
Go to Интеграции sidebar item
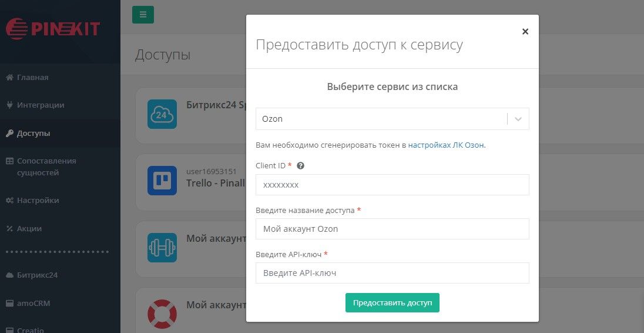pos(40,105)
